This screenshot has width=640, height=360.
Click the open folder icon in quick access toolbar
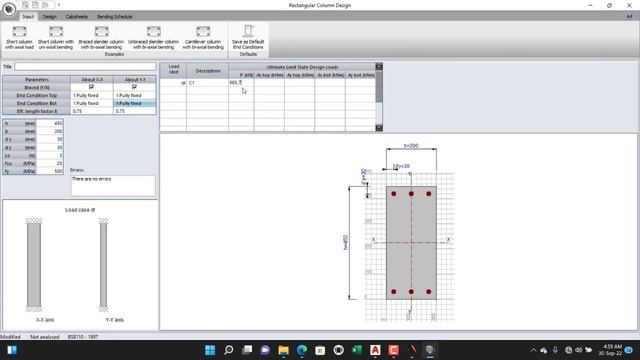point(45,5)
